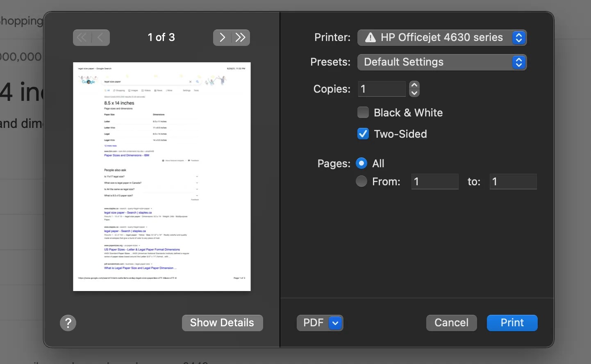Increase copies with the up stepper arrow
This screenshot has height=364, width=591.
(414, 84)
